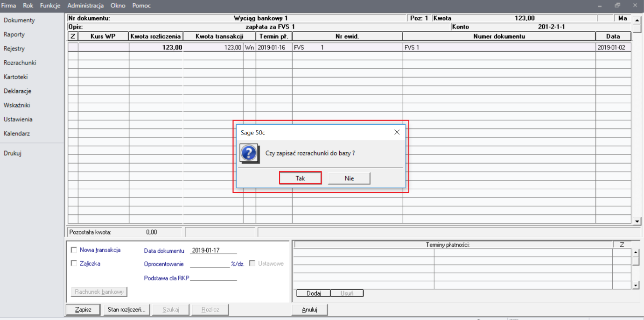This screenshot has width=644, height=320.
Task: Click the Kurs WP column header
Action: point(103,36)
